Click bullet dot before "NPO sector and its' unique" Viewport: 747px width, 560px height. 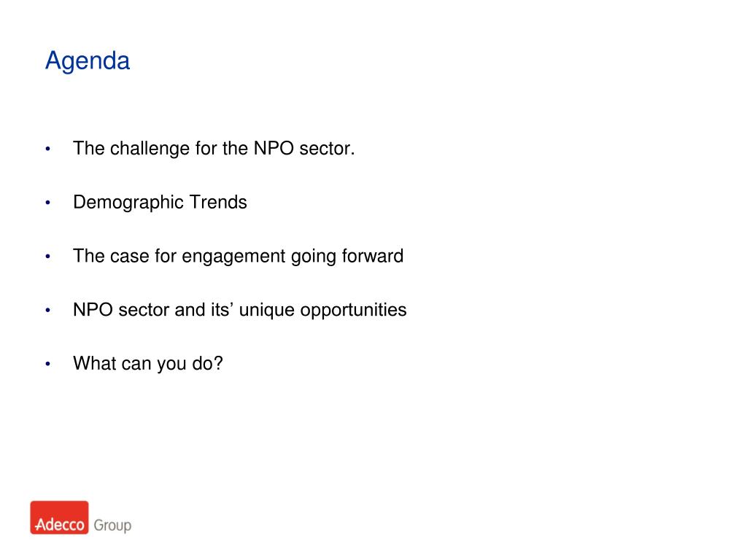click(47, 311)
